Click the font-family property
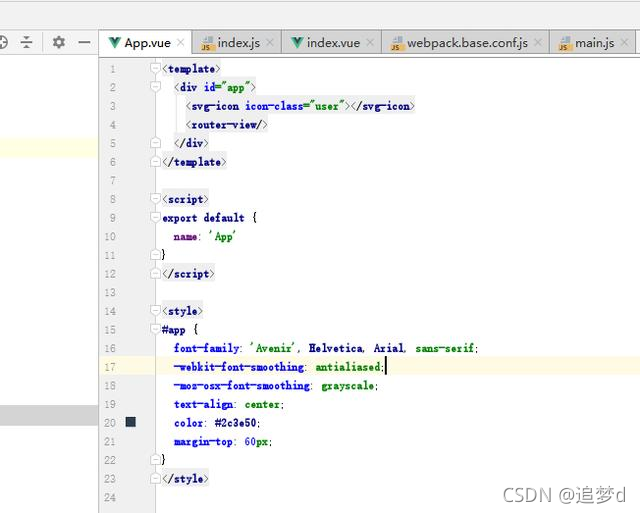Viewport: 640px width, 513px height. pyautogui.click(x=206, y=348)
